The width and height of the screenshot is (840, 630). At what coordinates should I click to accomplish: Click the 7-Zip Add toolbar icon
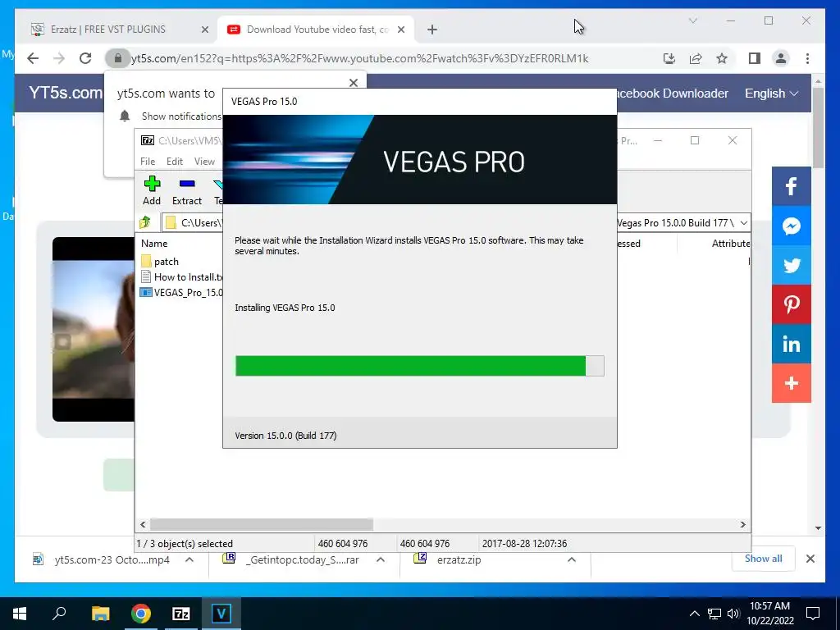[152, 184]
